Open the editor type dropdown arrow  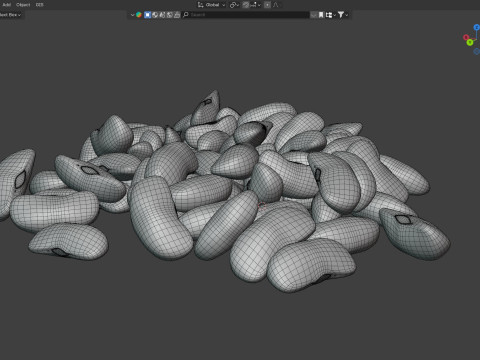pyautogui.click(x=132, y=15)
